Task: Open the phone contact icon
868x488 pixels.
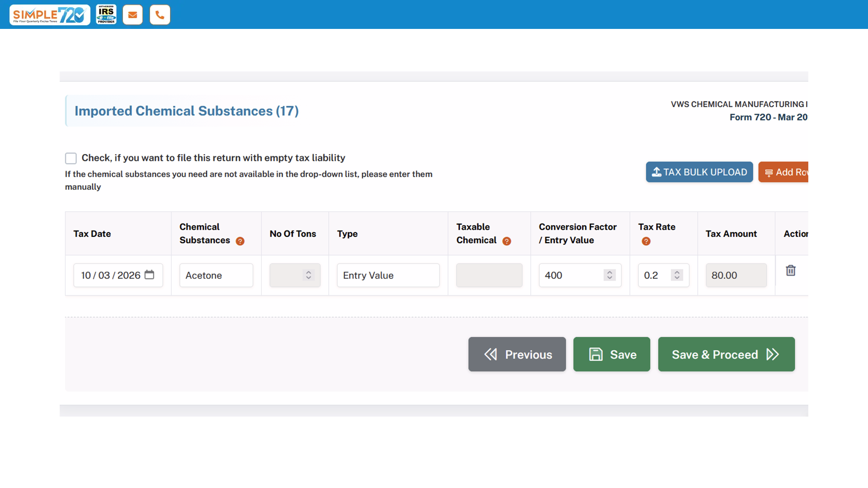Action: [160, 15]
